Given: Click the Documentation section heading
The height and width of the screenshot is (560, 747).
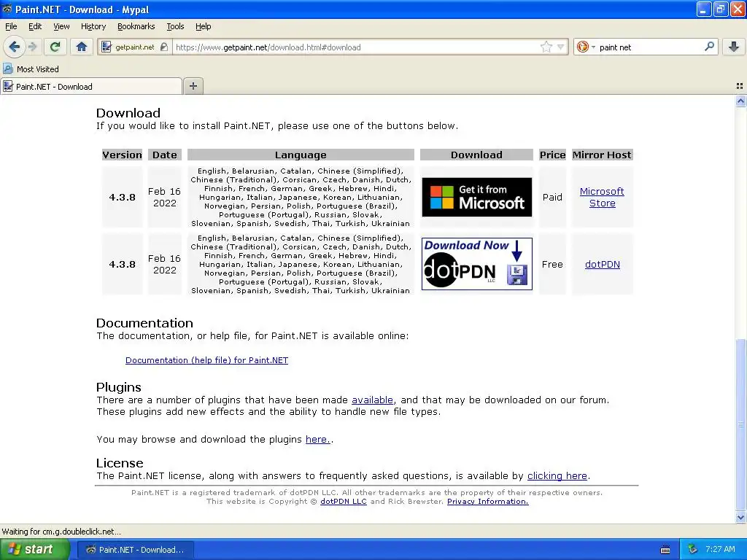Looking at the screenshot, I should [145, 323].
